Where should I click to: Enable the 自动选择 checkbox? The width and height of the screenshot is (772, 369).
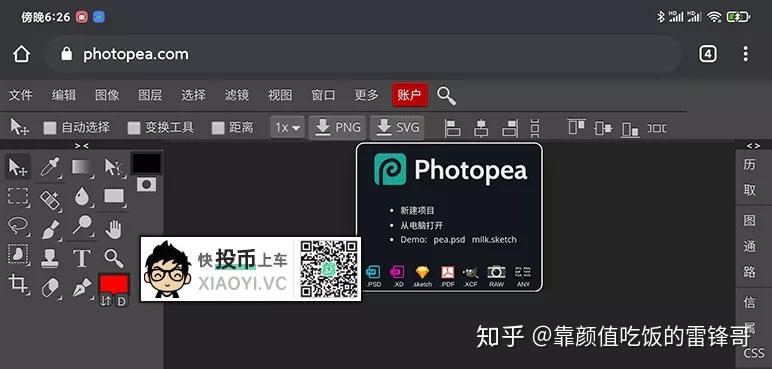49,128
